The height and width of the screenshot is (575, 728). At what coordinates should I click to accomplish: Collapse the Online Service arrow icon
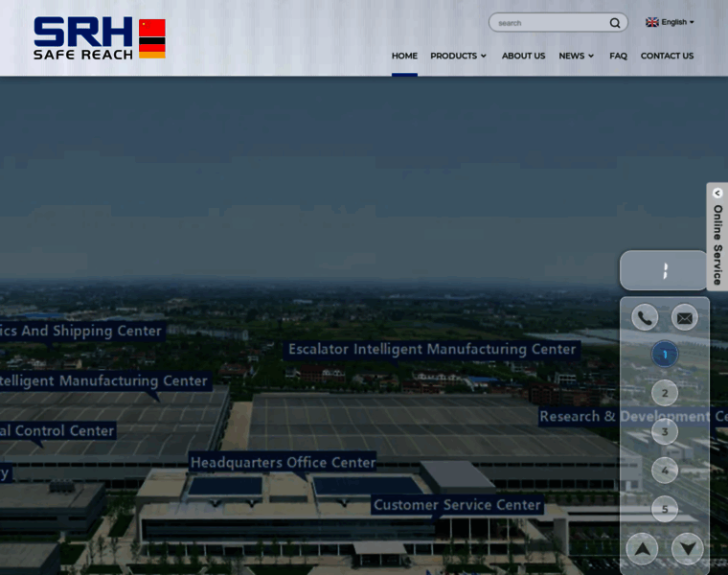click(x=717, y=193)
